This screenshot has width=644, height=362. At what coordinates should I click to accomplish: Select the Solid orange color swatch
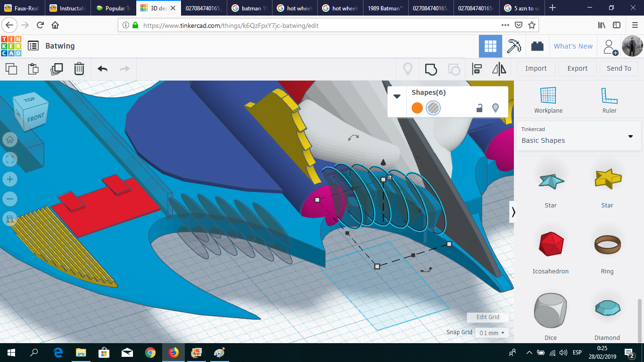click(417, 108)
